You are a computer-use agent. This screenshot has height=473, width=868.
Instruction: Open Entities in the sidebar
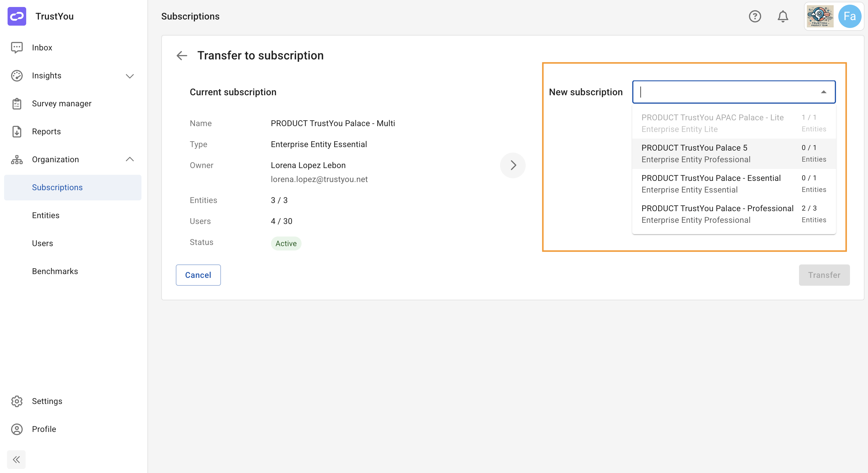point(72,216)
